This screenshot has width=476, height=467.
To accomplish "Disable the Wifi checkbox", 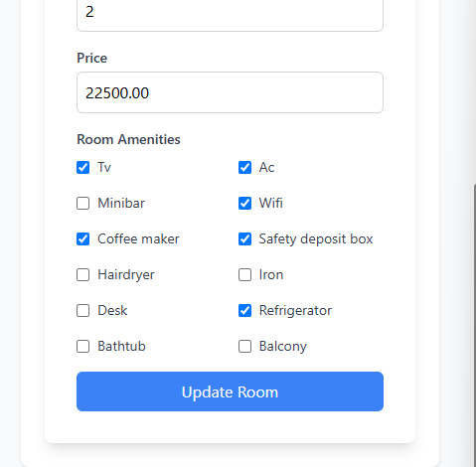I will [244, 203].
